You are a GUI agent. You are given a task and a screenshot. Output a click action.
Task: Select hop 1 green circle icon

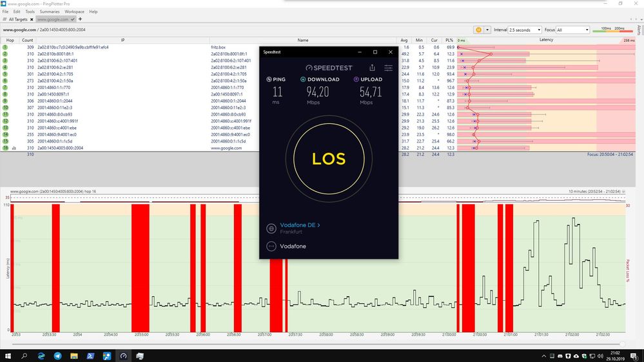pyautogui.click(x=5, y=47)
